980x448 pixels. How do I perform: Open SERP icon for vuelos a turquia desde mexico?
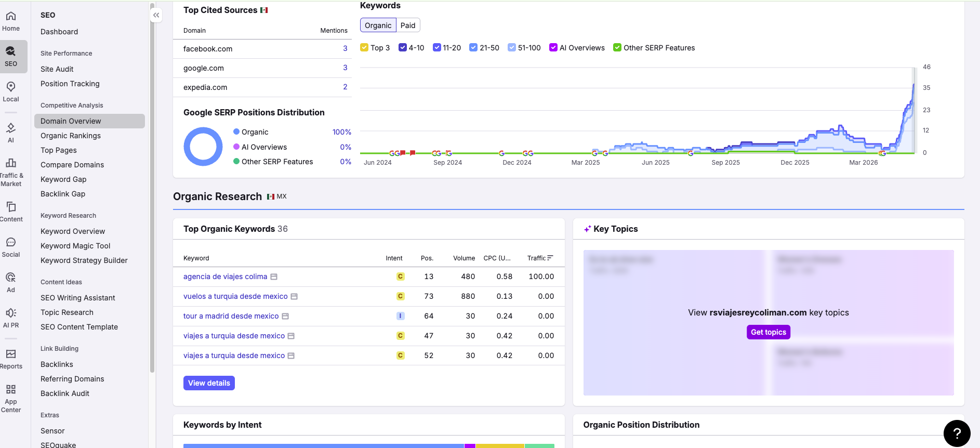(294, 297)
